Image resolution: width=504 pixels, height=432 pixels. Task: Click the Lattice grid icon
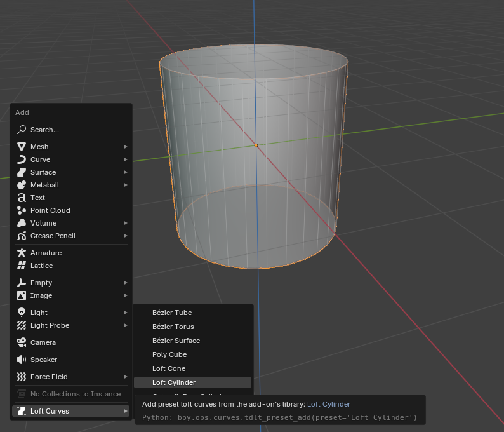(22, 266)
